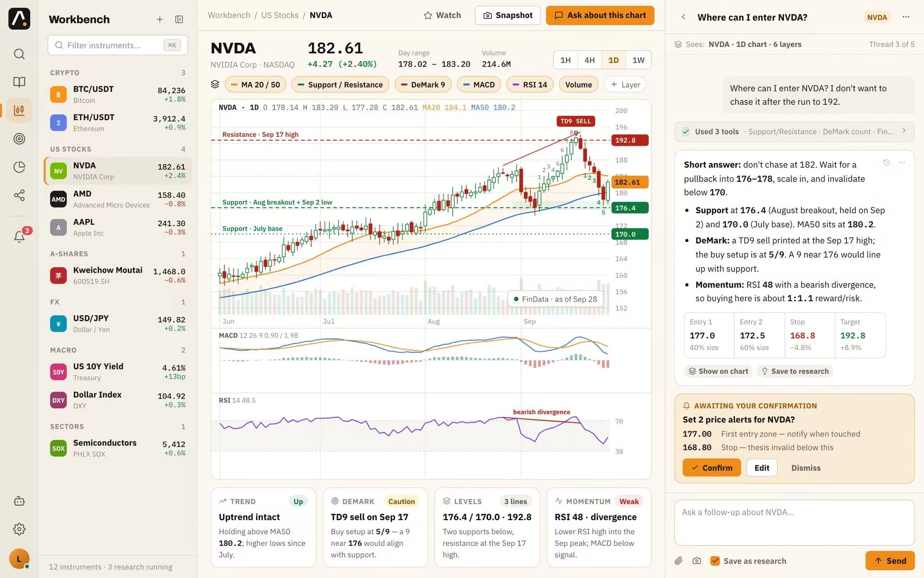The width and height of the screenshot is (924, 578).
Task: Toggle the MACD layer chip
Action: [x=479, y=84]
